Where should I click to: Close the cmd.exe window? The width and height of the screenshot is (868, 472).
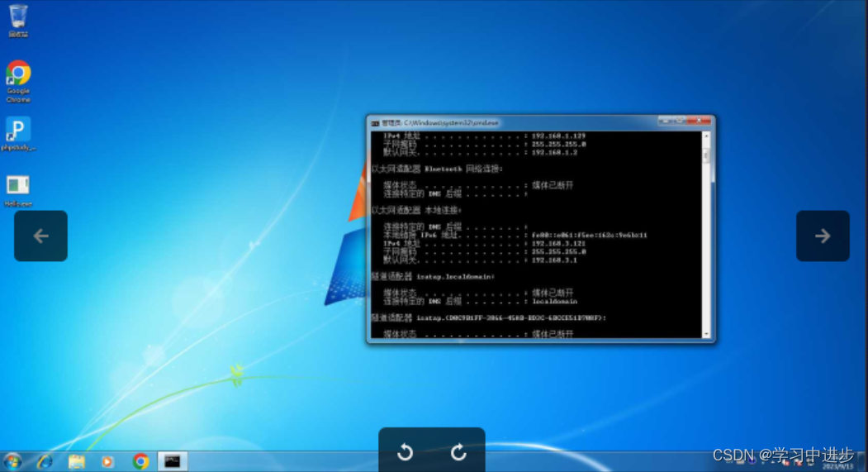[x=700, y=120]
